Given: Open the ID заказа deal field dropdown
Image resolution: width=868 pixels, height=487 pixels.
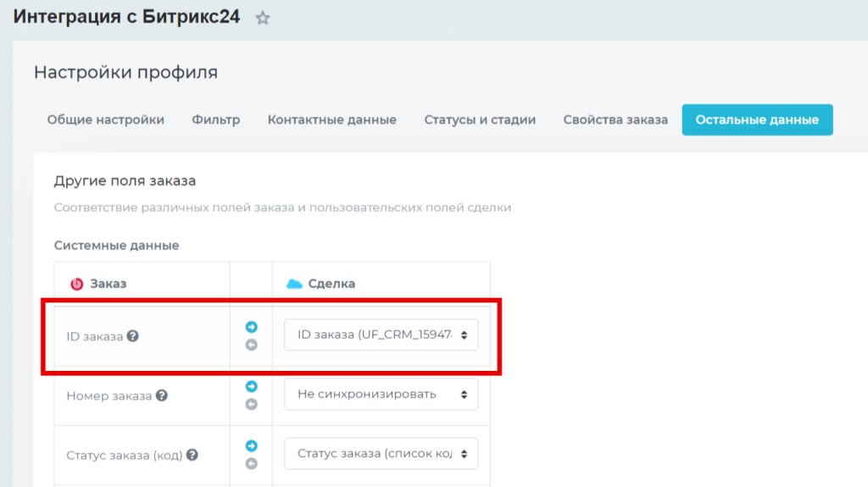Looking at the screenshot, I should (x=381, y=335).
